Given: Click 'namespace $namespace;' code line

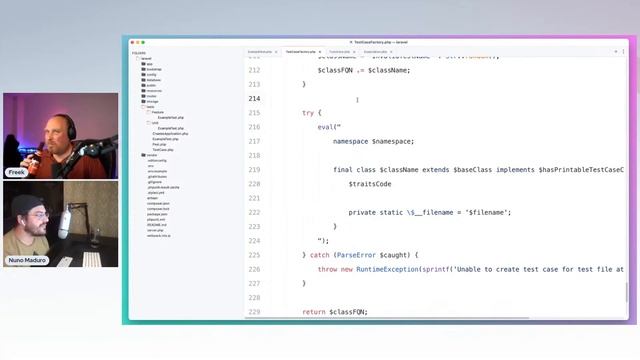Looking at the screenshot, I should 373,142.
